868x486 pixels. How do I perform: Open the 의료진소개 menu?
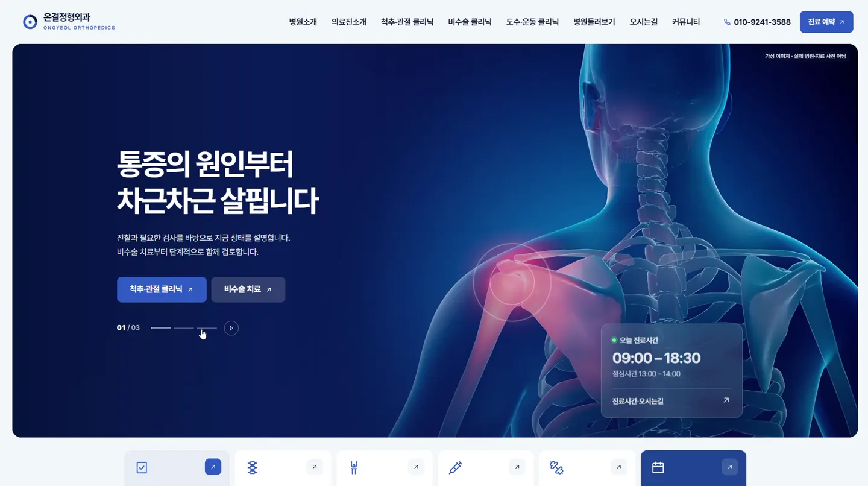point(349,22)
